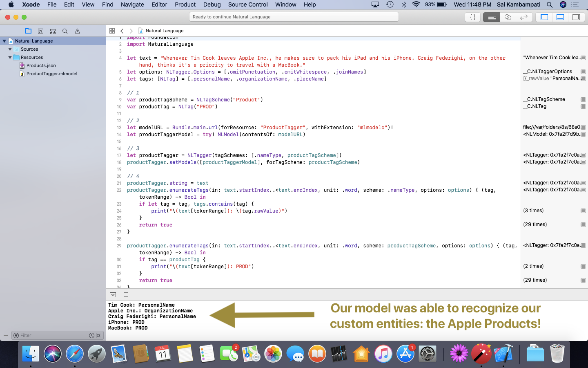The height and width of the screenshot is (368, 588).
Task: Collapse the Natural Language root group
Action: [x=4, y=41]
